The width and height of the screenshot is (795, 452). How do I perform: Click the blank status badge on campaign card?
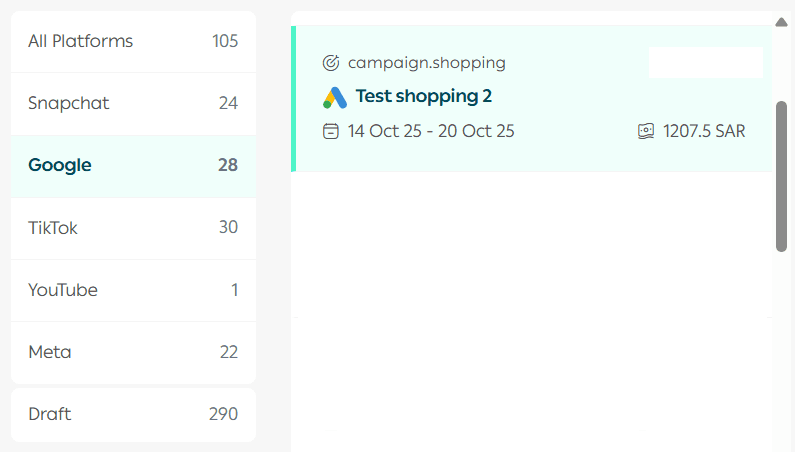click(x=705, y=62)
